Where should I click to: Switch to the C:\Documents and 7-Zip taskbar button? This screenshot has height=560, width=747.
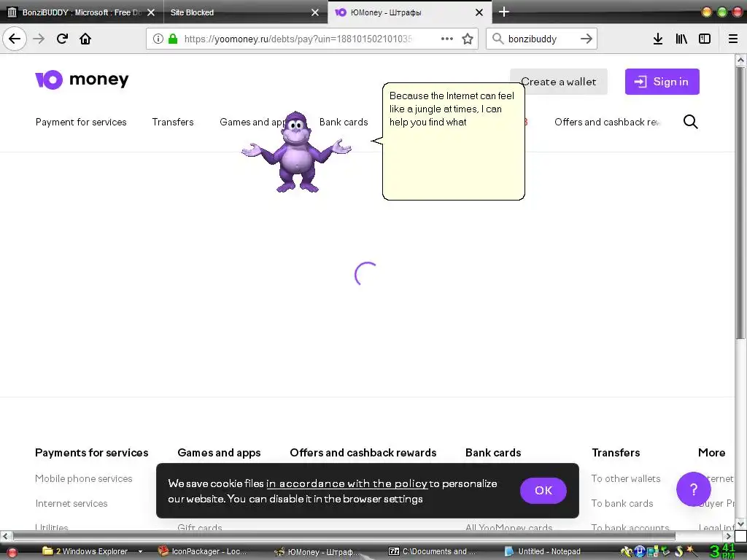coord(433,551)
